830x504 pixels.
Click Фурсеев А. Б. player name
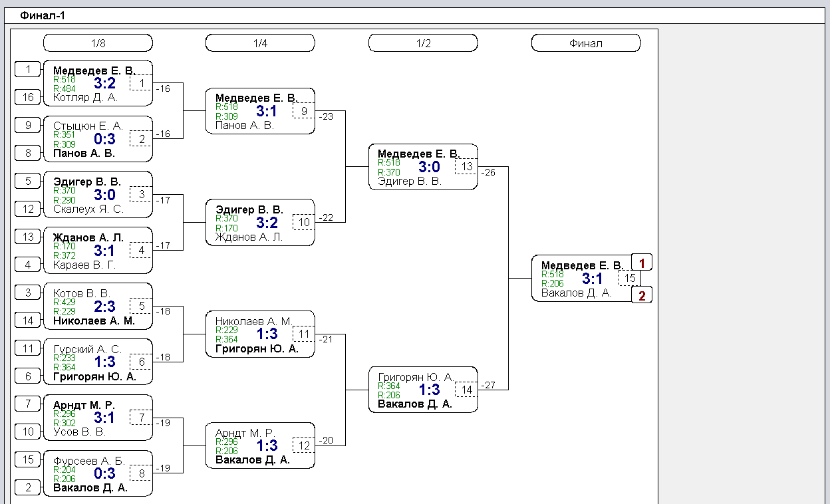tap(89, 461)
